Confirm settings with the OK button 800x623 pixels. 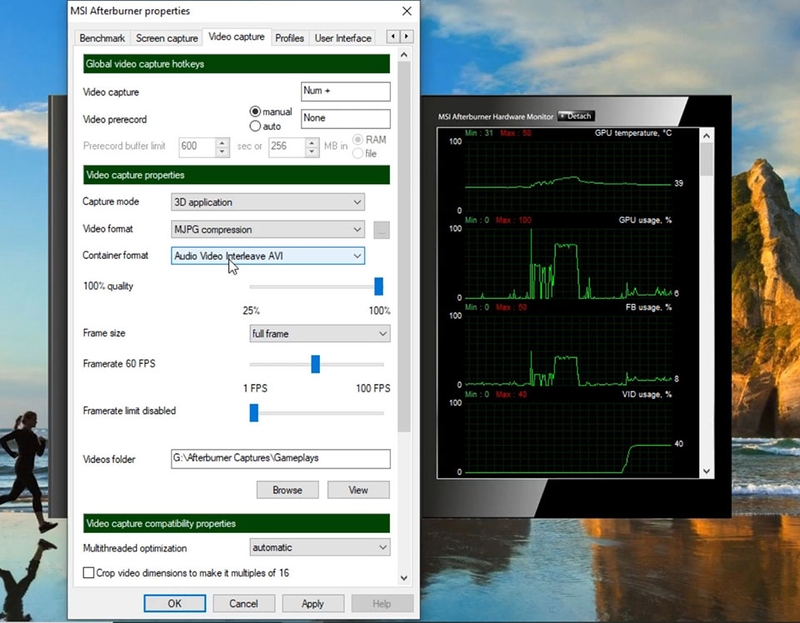pos(174,603)
